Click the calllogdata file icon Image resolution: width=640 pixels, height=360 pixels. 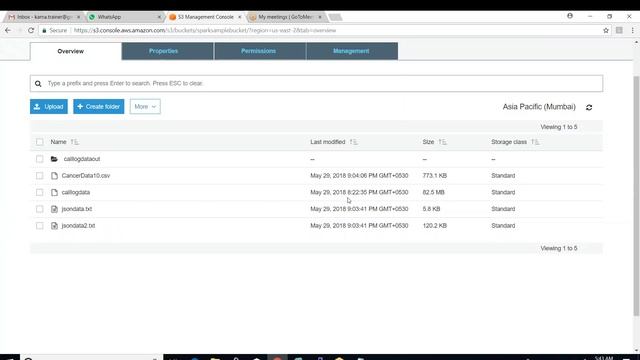[54, 192]
